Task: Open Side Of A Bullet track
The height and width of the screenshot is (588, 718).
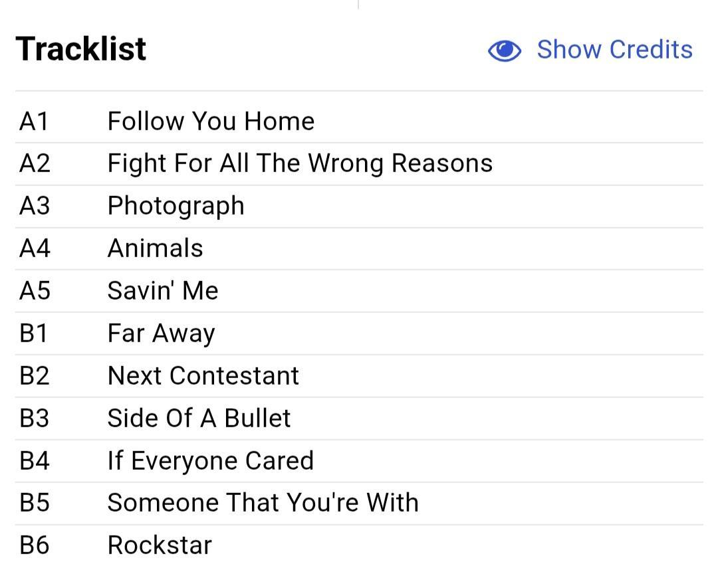Action: pyautogui.click(x=199, y=418)
